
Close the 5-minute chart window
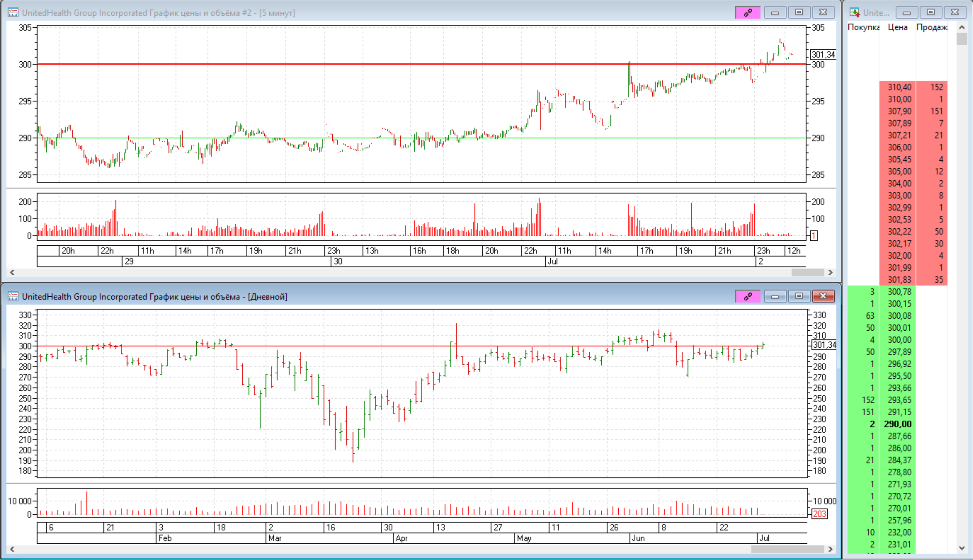[823, 13]
